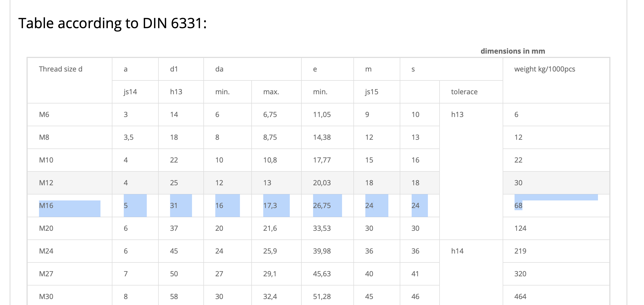Click the M12 thread size cell
Screen dimensions: 644x305
[46, 183]
